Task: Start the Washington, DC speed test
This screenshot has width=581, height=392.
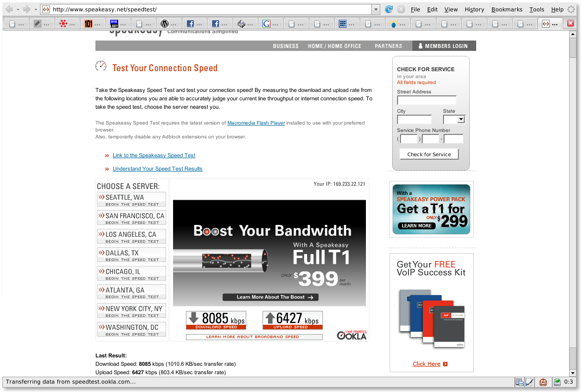Action: (132, 329)
